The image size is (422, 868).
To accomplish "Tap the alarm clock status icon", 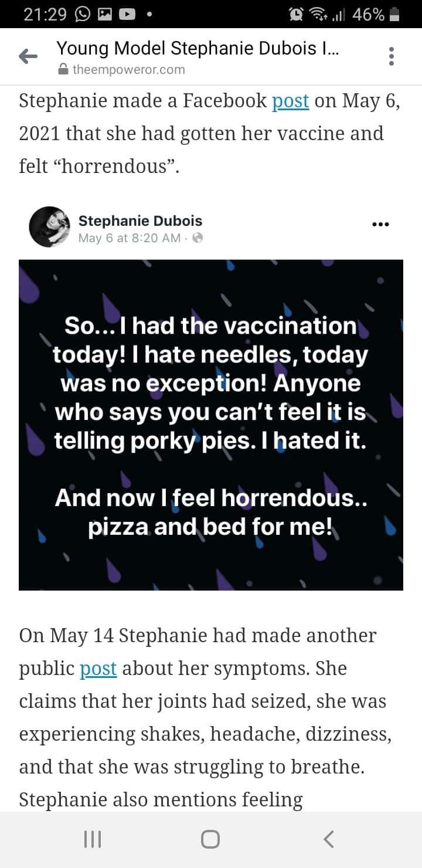I will click(x=297, y=15).
